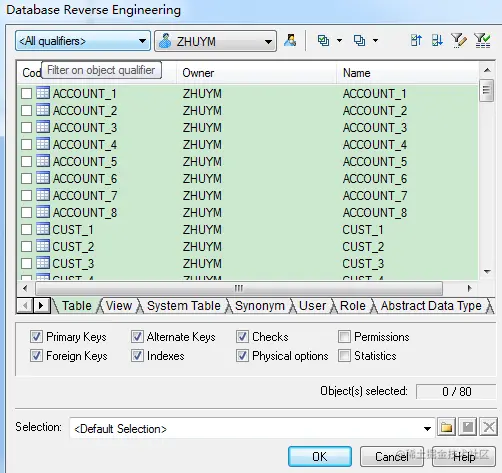Click the move selected to top icon
This screenshot has height=473, width=502.
[416, 41]
